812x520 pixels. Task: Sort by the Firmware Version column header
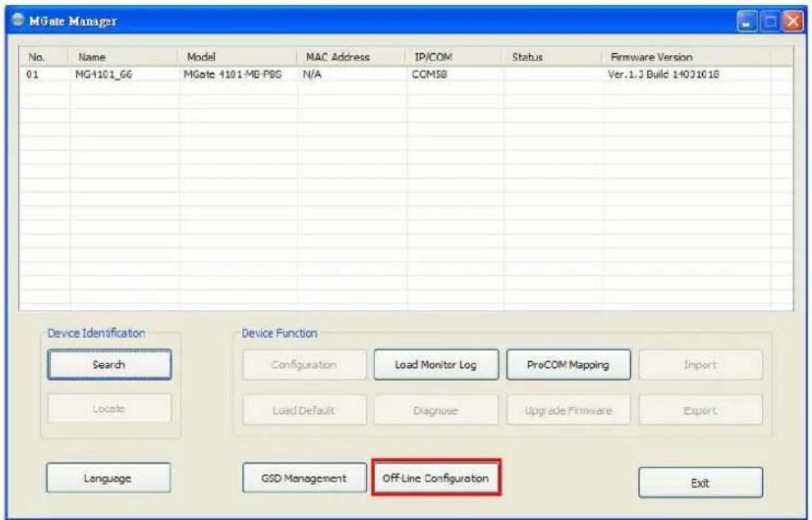pos(687,57)
